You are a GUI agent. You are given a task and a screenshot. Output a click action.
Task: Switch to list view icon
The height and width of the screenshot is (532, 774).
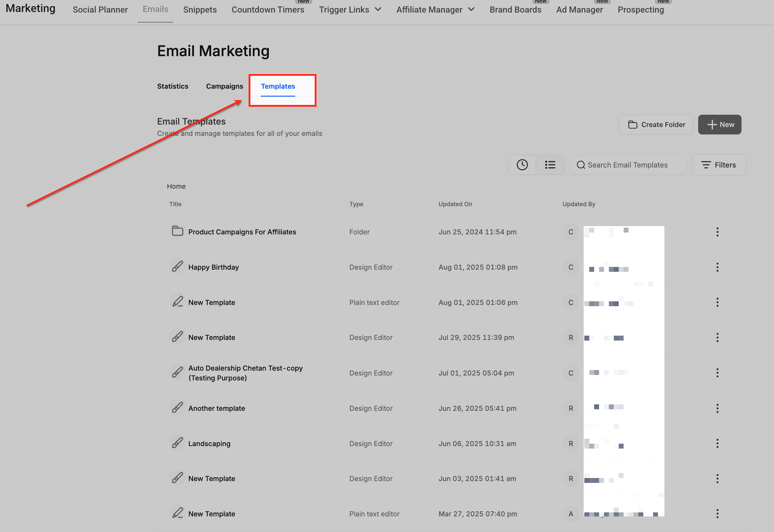[550, 165]
